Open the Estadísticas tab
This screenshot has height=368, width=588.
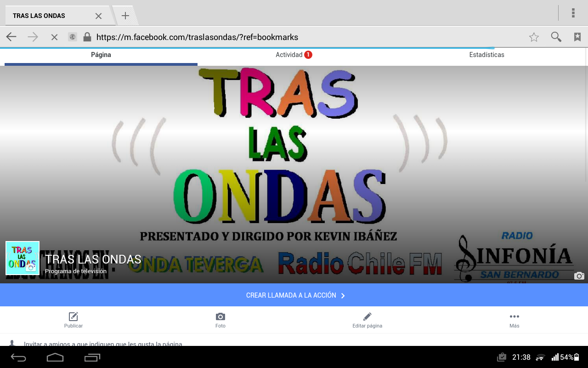point(487,55)
